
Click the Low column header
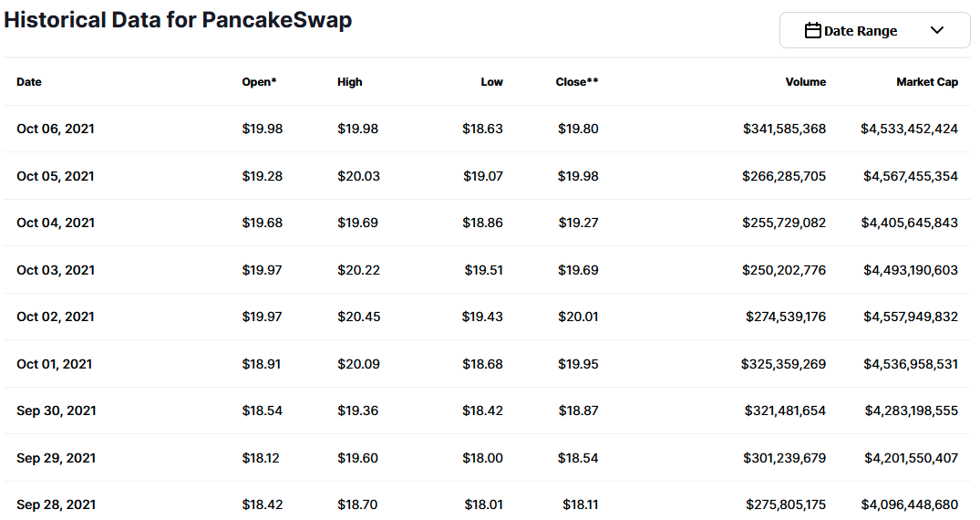click(x=492, y=82)
